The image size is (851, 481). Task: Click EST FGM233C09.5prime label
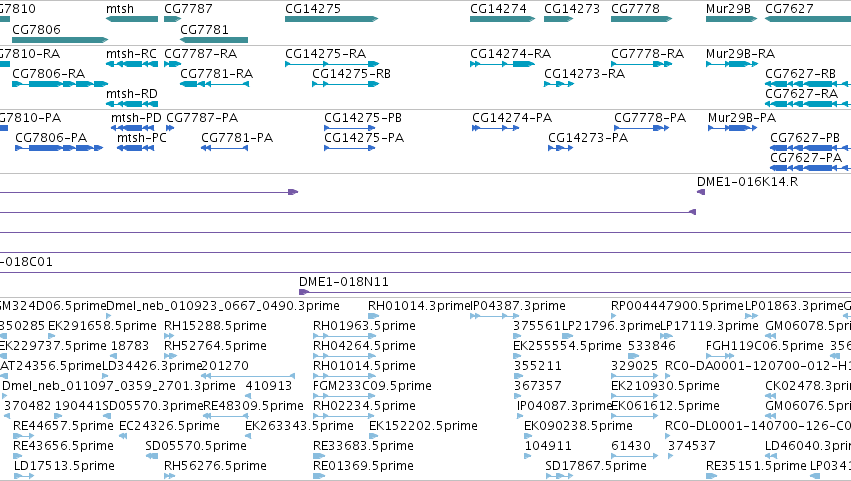pyautogui.click(x=372, y=386)
